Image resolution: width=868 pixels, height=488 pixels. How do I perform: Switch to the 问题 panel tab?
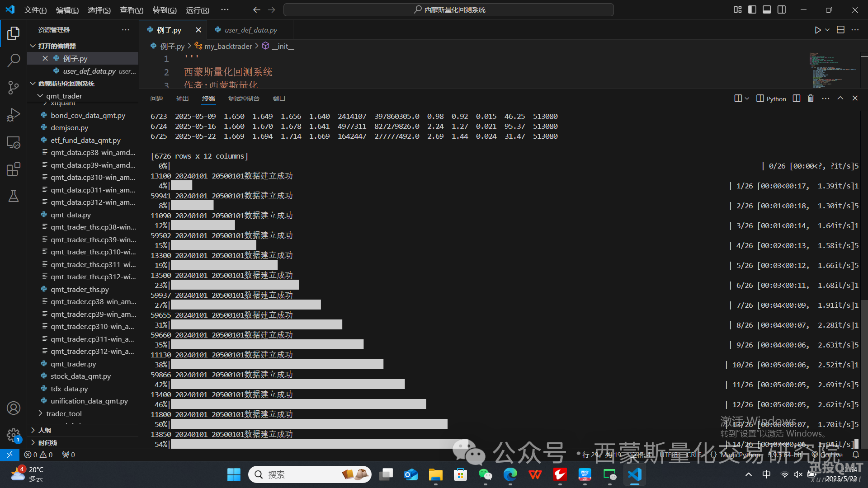[156, 99]
